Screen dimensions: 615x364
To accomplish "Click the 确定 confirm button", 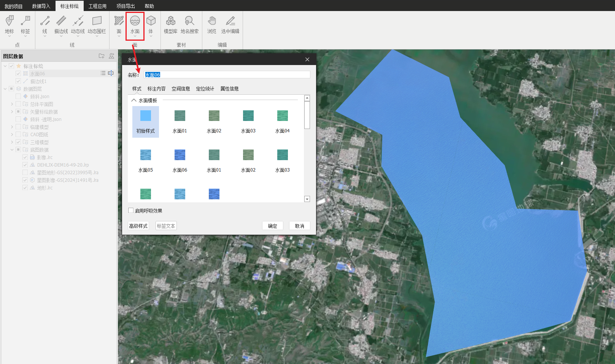I will pos(272,226).
